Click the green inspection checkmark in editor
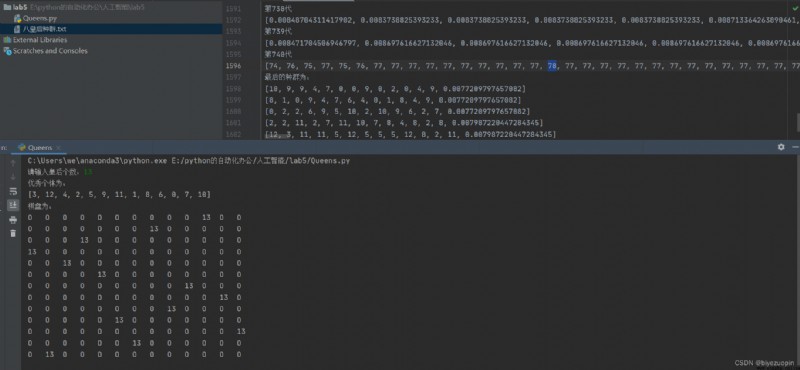The image size is (800, 370). (794, 9)
